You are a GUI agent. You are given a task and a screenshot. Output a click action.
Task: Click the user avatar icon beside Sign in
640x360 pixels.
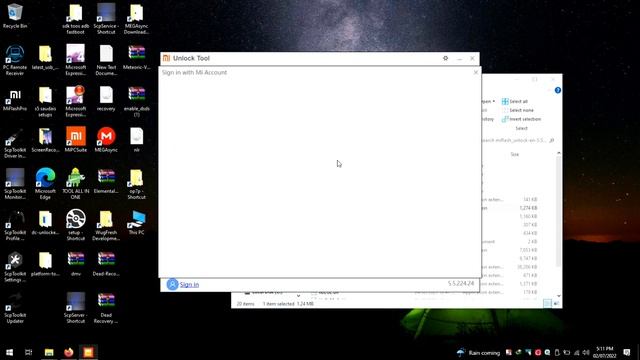pos(172,284)
